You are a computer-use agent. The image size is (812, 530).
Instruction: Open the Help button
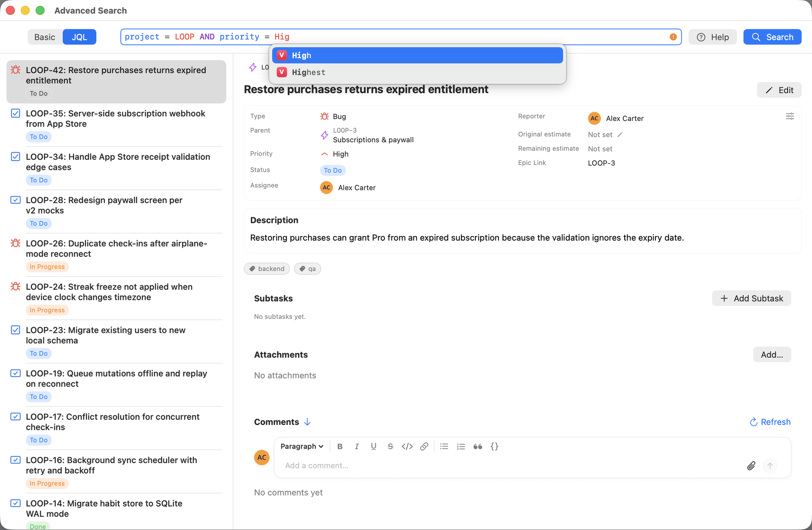(x=713, y=37)
